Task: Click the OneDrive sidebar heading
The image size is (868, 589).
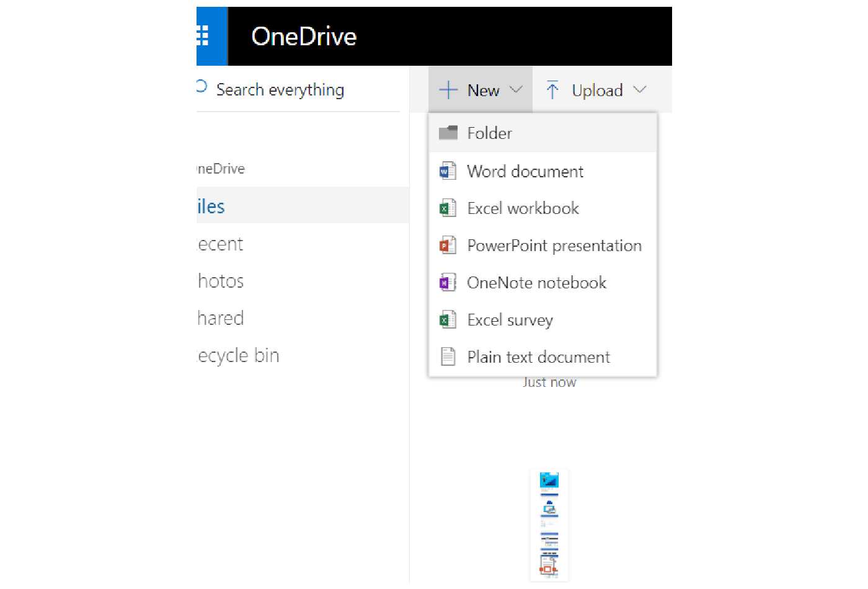Action: click(221, 169)
